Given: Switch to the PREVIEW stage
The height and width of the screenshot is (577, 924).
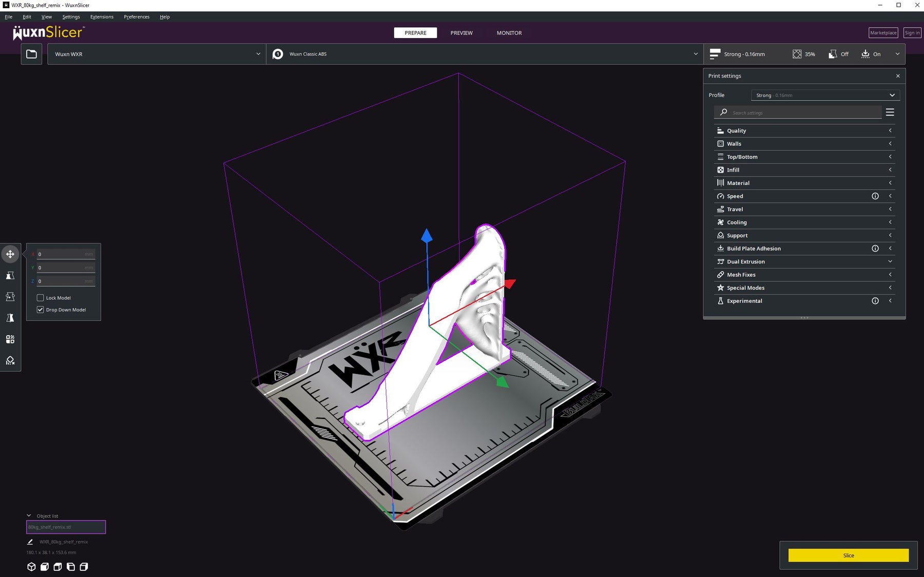Looking at the screenshot, I should point(461,33).
